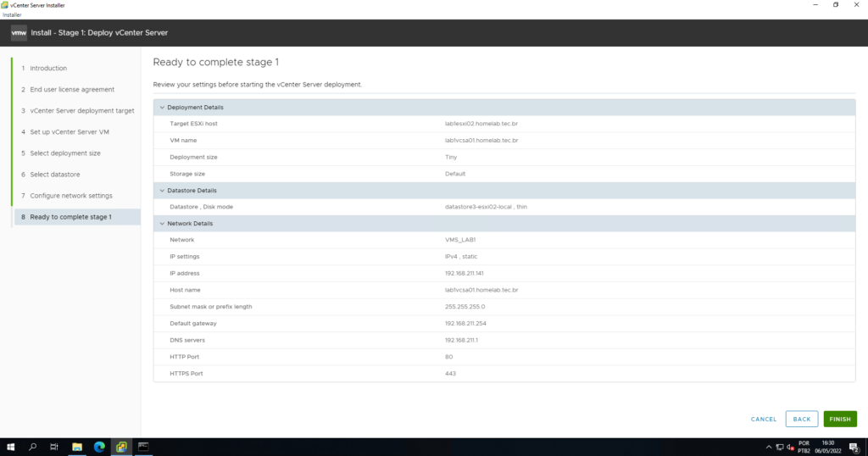
Task: Click DNS servers label
Action: coord(187,341)
